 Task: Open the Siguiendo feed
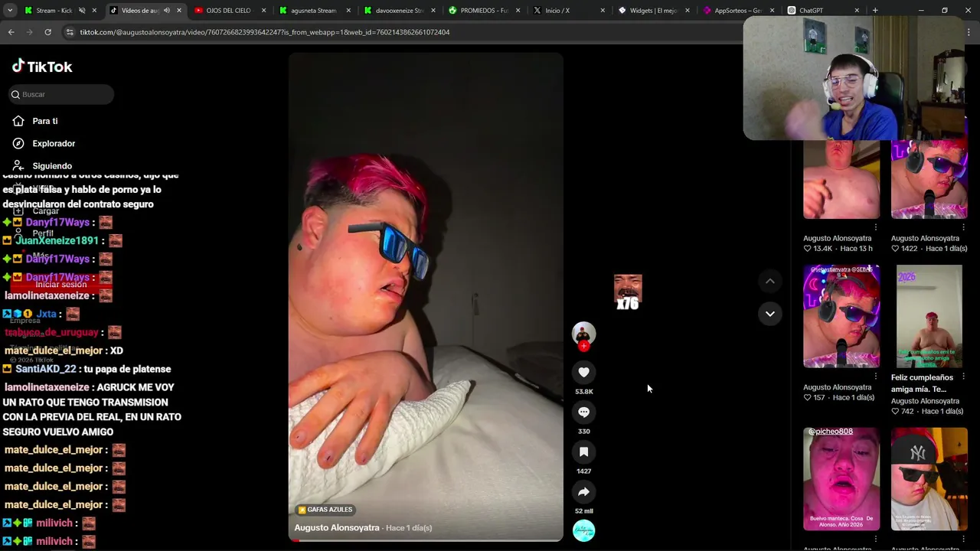tap(52, 165)
